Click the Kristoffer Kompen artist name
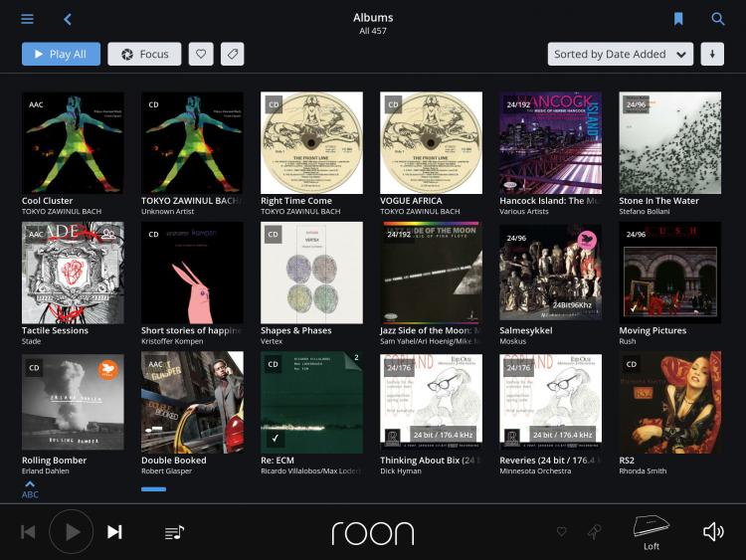The height and width of the screenshot is (560, 746). click(x=172, y=341)
